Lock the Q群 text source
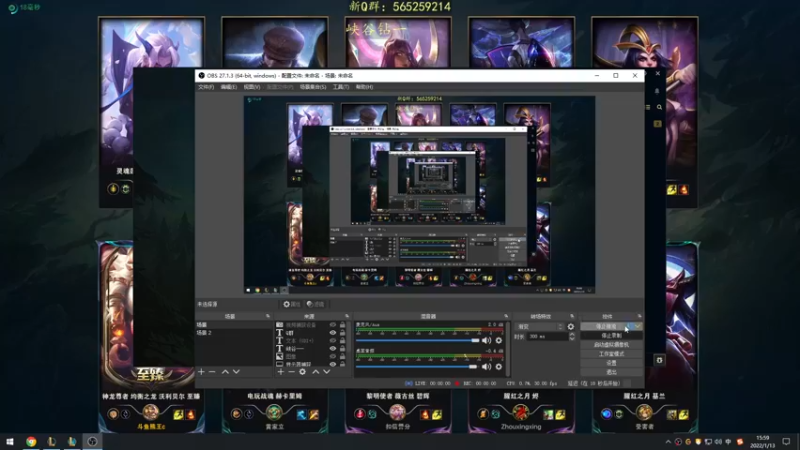 pos(342,333)
